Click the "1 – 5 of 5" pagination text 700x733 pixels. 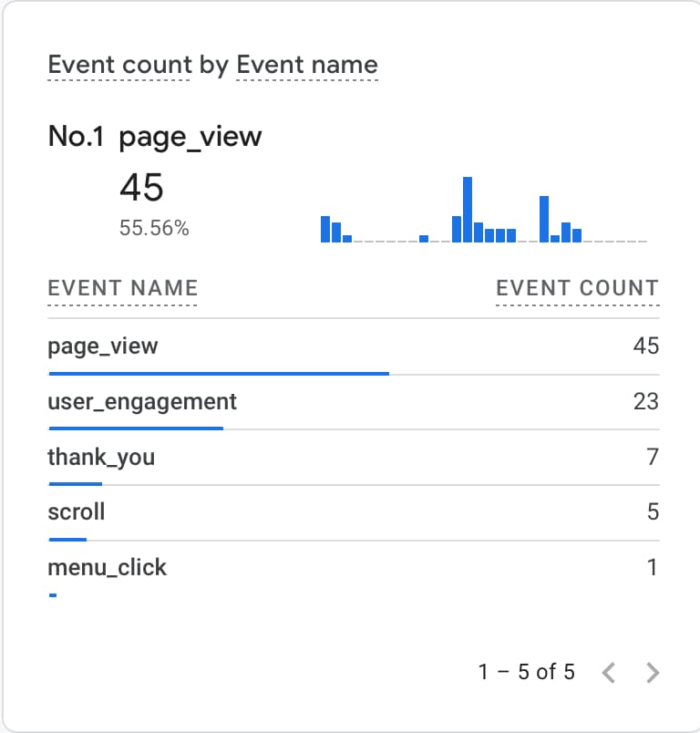[x=526, y=673]
